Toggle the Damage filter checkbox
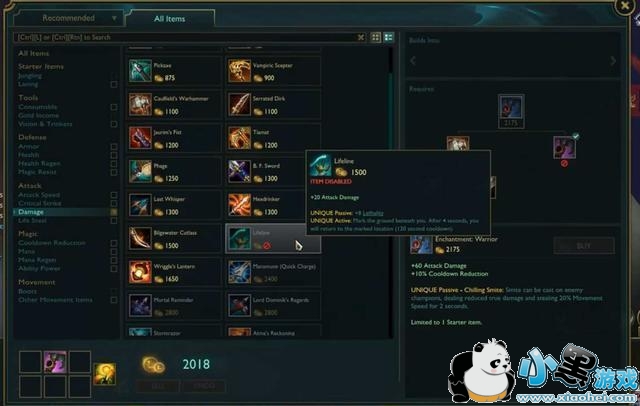This screenshot has height=406, width=640. [x=114, y=212]
